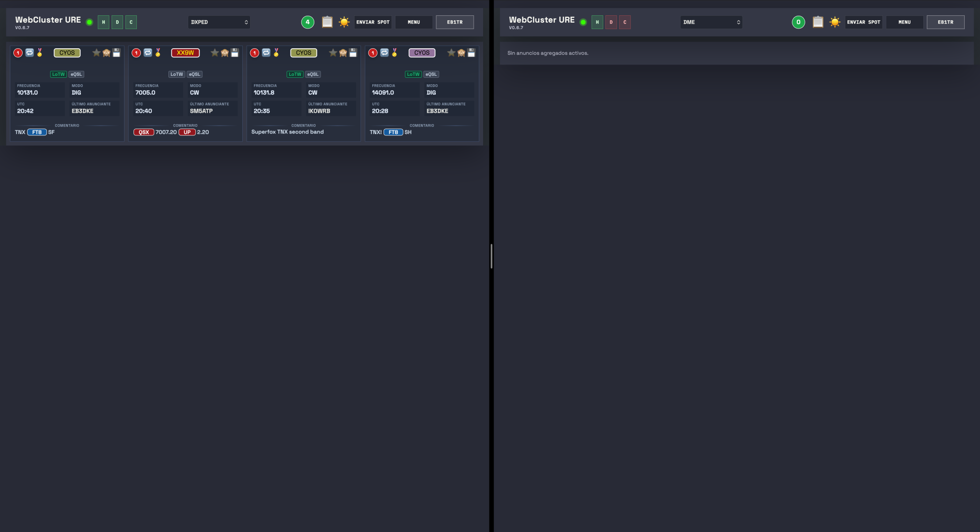Screen dimensions: 980x532
Task: Click the green 4 spot counter badge
Action: click(x=308, y=22)
